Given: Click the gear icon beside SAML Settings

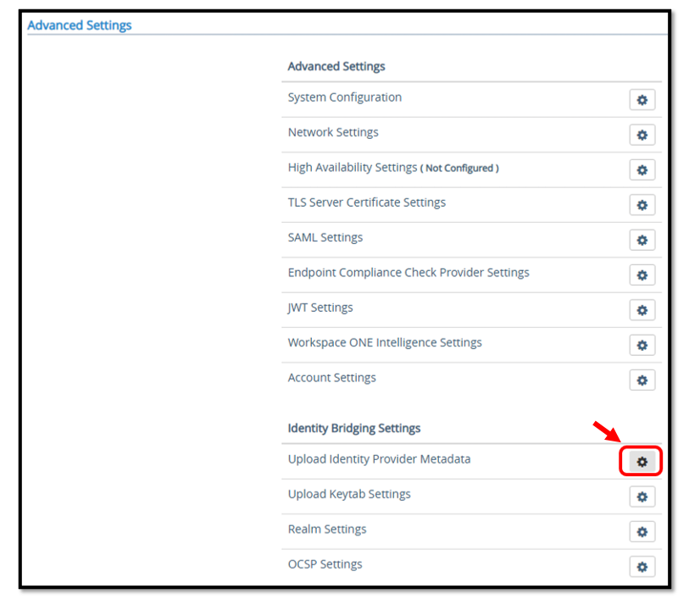Looking at the screenshot, I should click(642, 240).
